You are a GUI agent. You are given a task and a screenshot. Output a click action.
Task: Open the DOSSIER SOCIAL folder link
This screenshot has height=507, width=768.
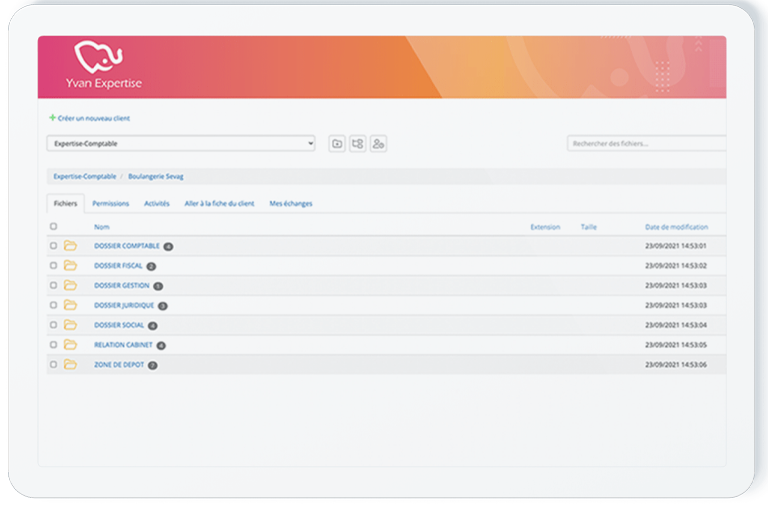pos(119,325)
